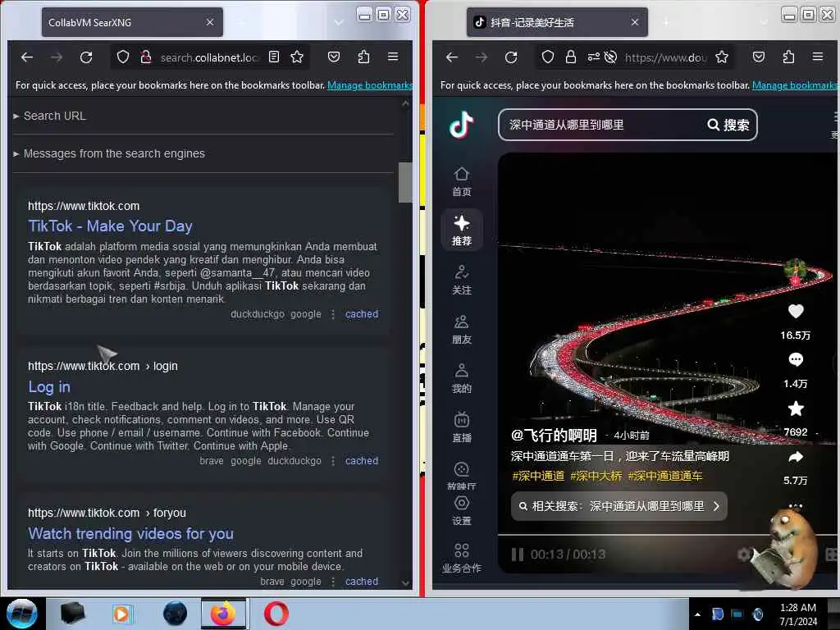Viewport: 840px width, 630px height.
Task: Click hashtag #深中通道通车
Action: coord(664,477)
